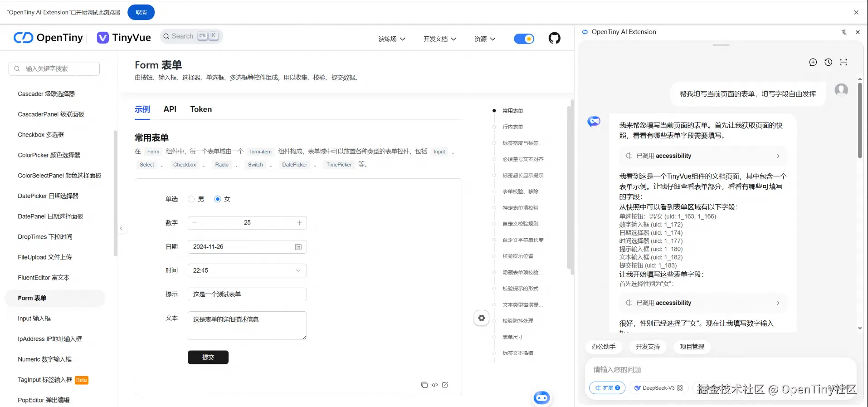
Task: Choose the 开发支持 quick prompt
Action: point(648,347)
